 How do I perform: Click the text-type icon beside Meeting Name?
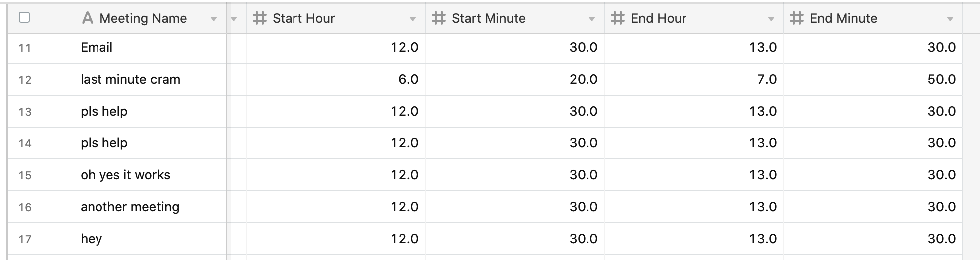(x=88, y=18)
